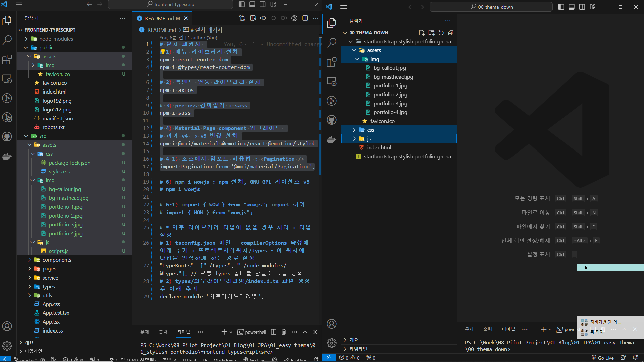Toggle secondary sidebar in right window title bar
This screenshot has width=644, height=362.
click(582, 7)
